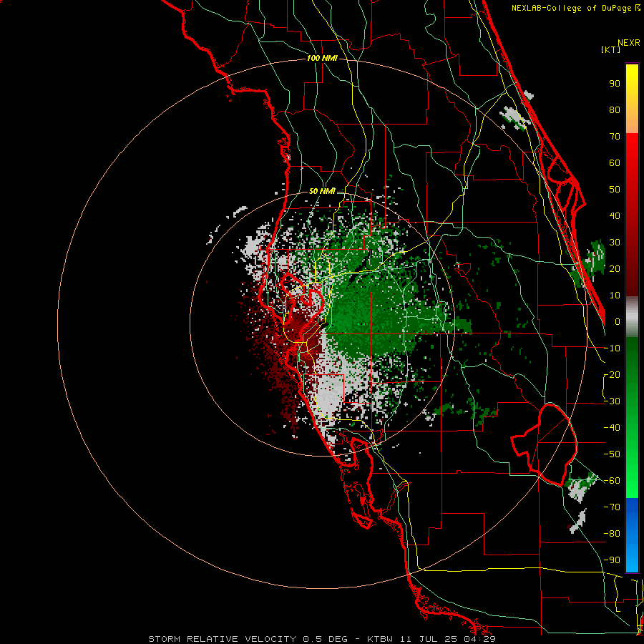
Task: Select the 50 NMI range ring label
Action: pyautogui.click(x=322, y=191)
